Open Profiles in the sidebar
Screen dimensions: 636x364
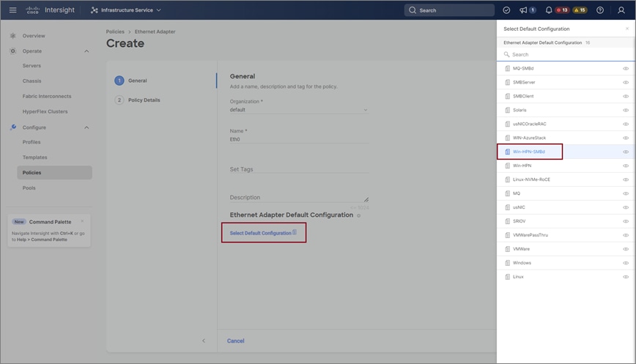point(32,142)
